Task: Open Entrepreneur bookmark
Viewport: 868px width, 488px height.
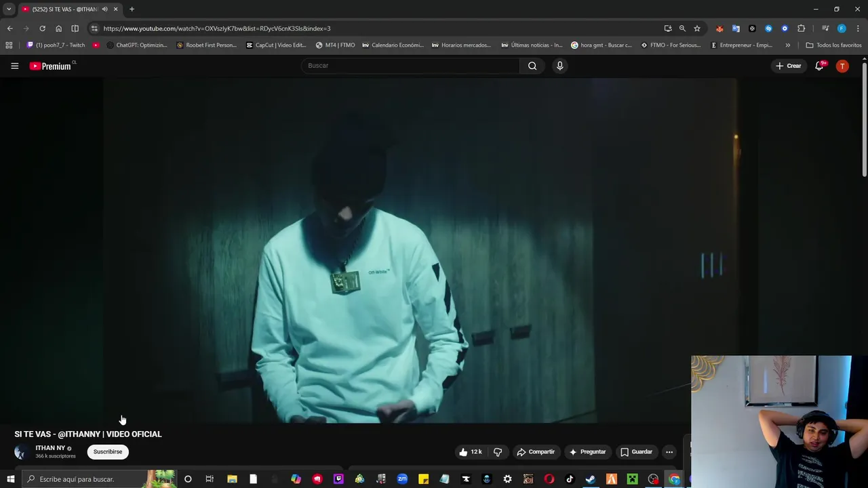Action: pos(741,45)
